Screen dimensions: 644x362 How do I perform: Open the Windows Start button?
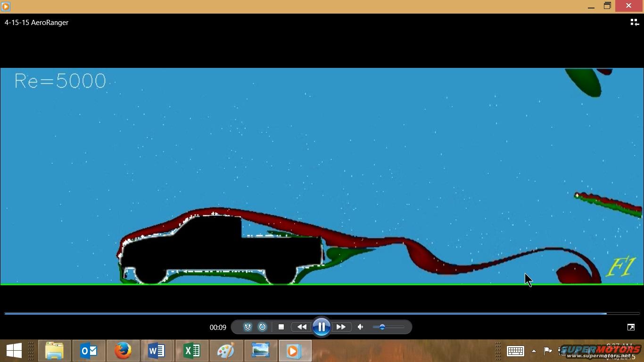[x=14, y=351]
